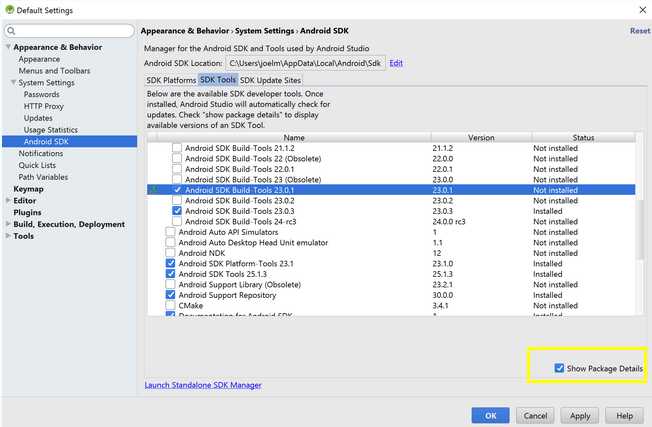Uncheck Android SDK Tools 25.1.3
This screenshot has width=652, height=427.
point(170,274)
